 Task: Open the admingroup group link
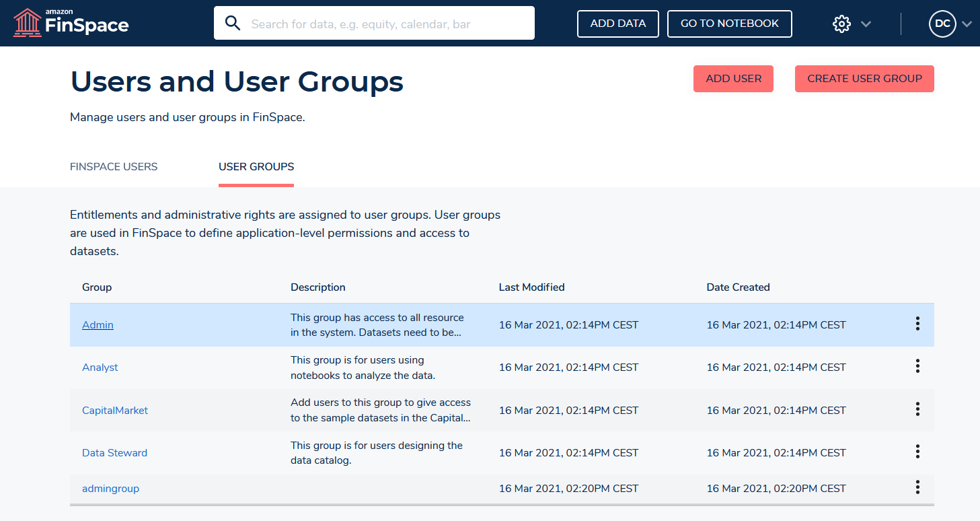[x=110, y=489]
